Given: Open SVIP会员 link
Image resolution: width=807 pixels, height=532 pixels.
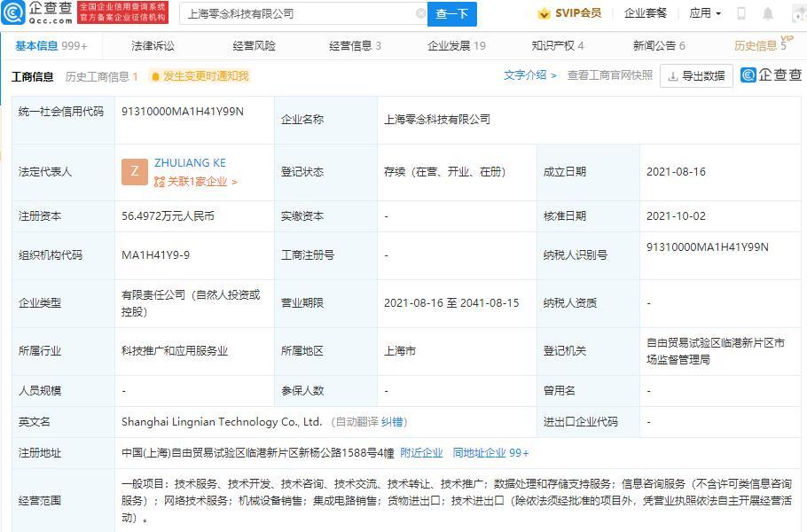Looking at the screenshot, I should (569, 13).
